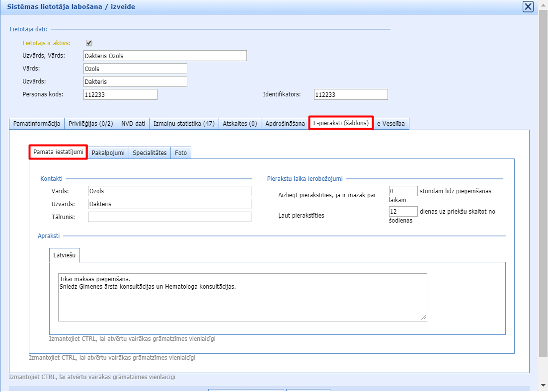
Task: Select the Pakalpojumi sub-tab
Action: (108, 153)
